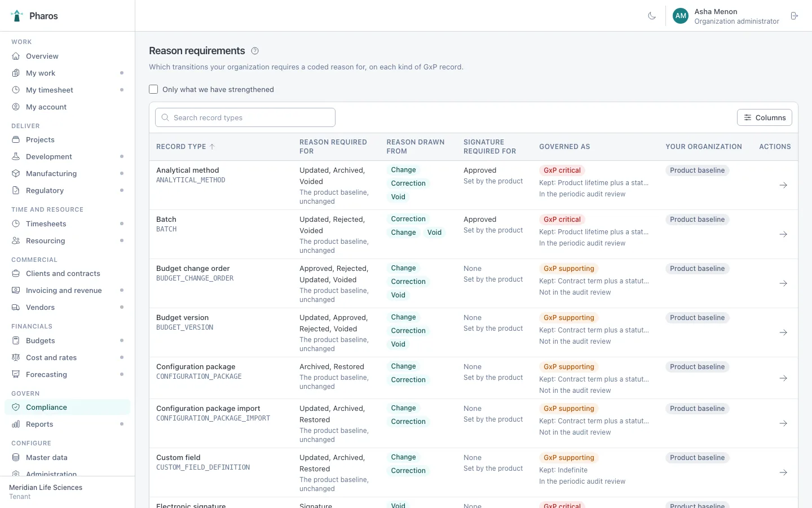Select Compliance in the sidebar

coord(67,407)
